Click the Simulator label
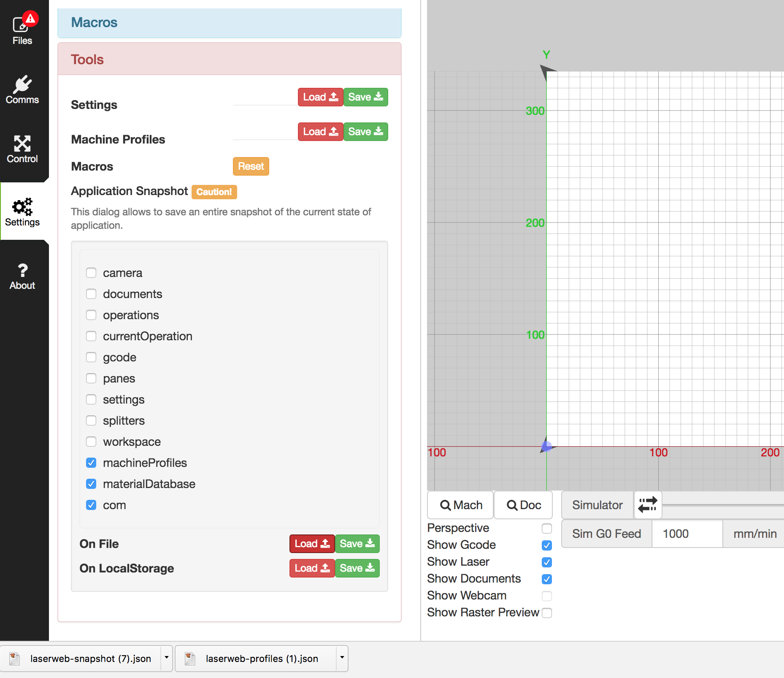Image resolution: width=784 pixels, height=678 pixels. [597, 505]
